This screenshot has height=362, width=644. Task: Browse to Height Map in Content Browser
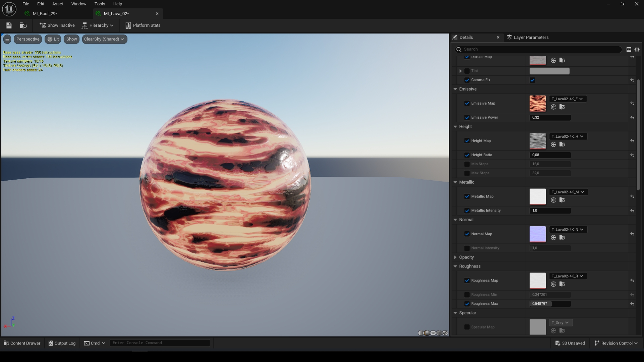[x=562, y=144]
